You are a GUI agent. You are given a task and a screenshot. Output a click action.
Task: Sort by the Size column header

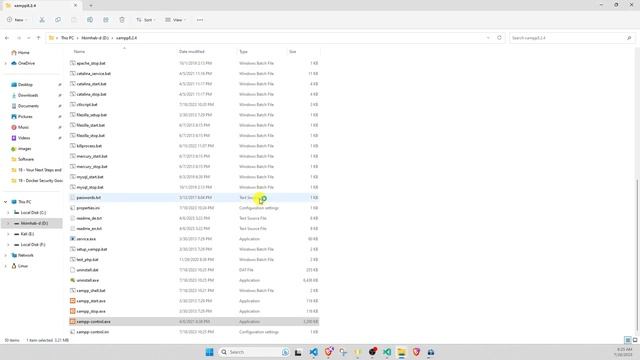293,51
